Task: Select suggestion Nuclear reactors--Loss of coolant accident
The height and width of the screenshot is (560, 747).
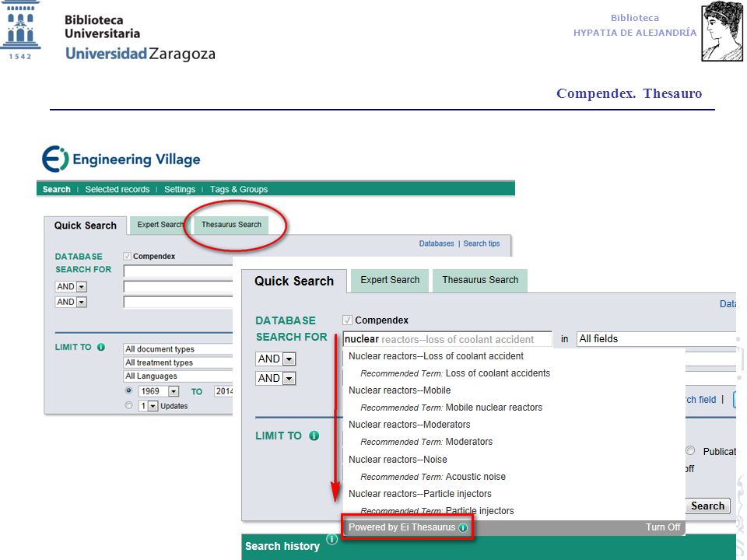Action: (x=436, y=356)
